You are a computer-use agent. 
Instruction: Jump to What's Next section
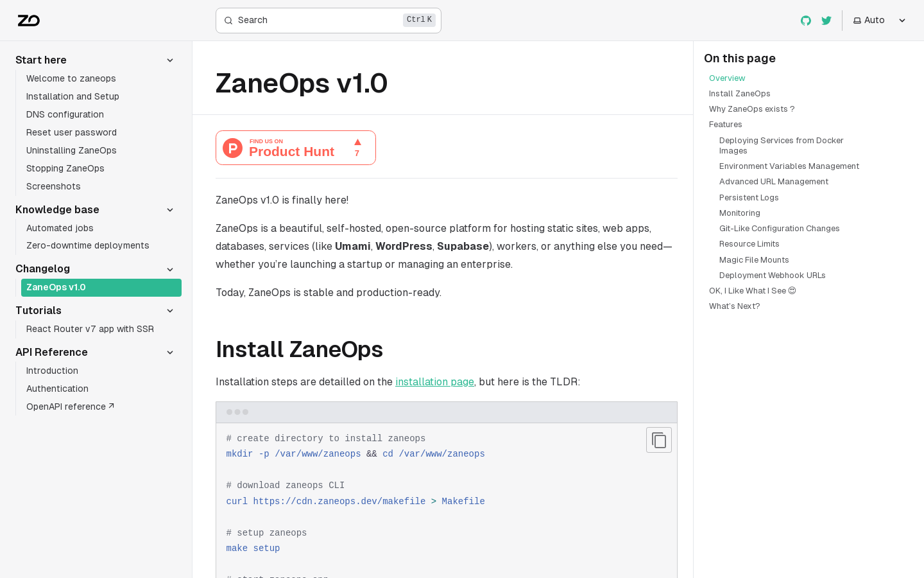click(x=734, y=306)
